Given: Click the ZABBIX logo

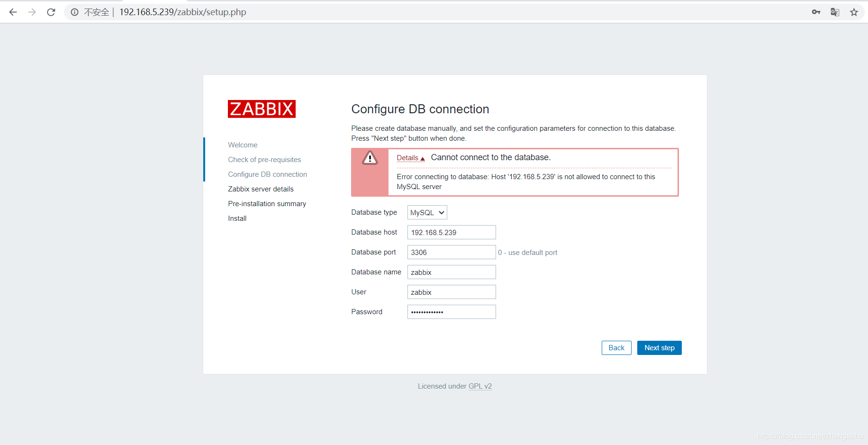Looking at the screenshot, I should click(262, 109).
